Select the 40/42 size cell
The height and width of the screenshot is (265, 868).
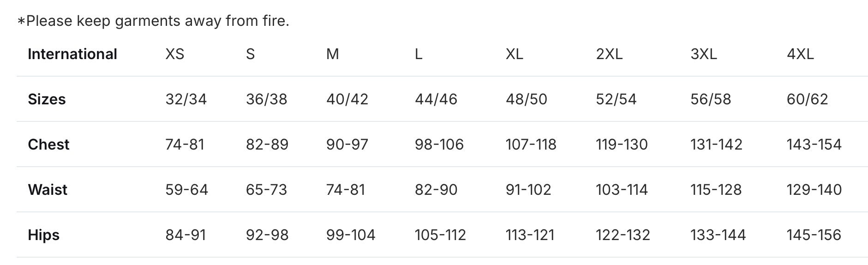(x=347, y=99)
